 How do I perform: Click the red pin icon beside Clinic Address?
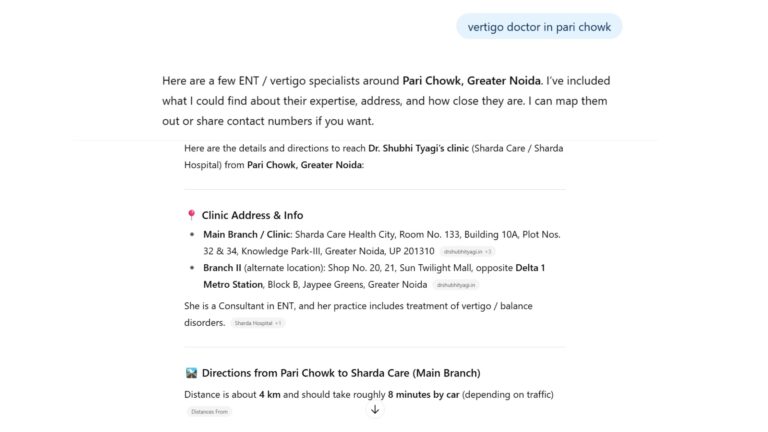(191, 215)
